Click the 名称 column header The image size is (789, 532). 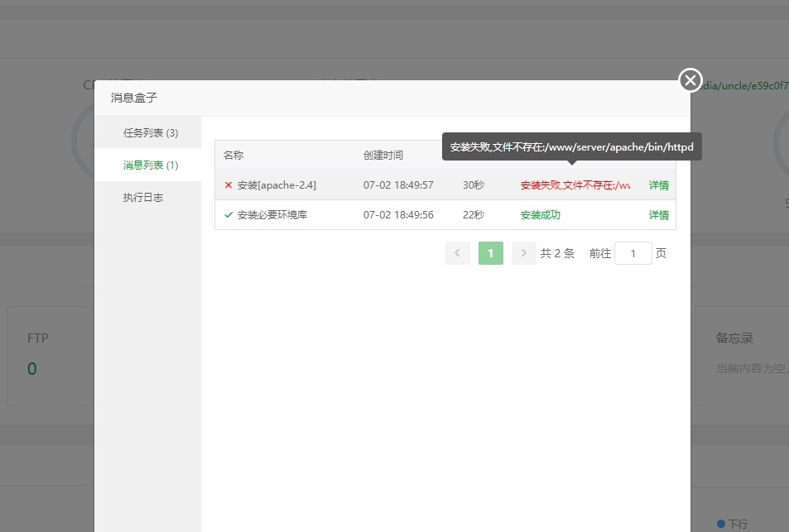(x=233, y=155)
